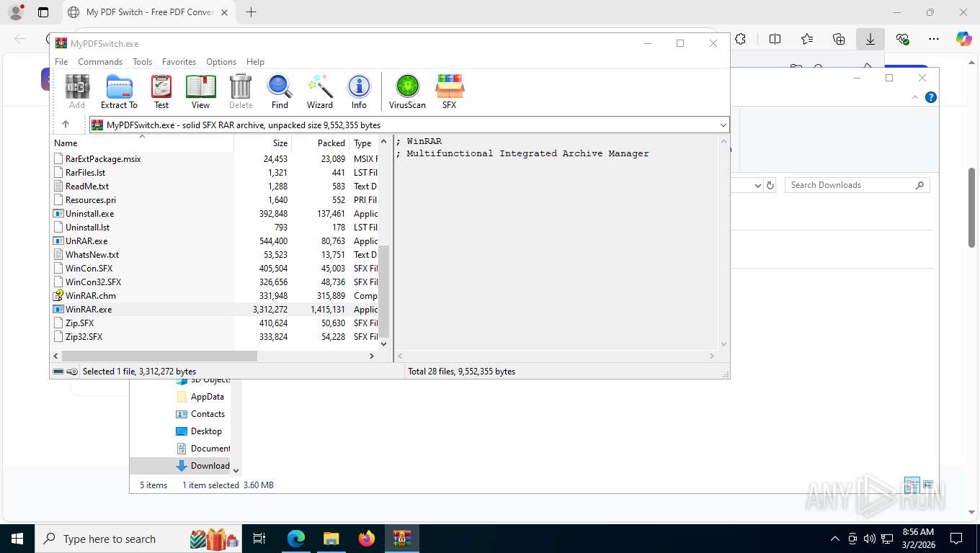Open the Options menu
The width and height of the screenshot is (980, 553).
click(221, 62)
